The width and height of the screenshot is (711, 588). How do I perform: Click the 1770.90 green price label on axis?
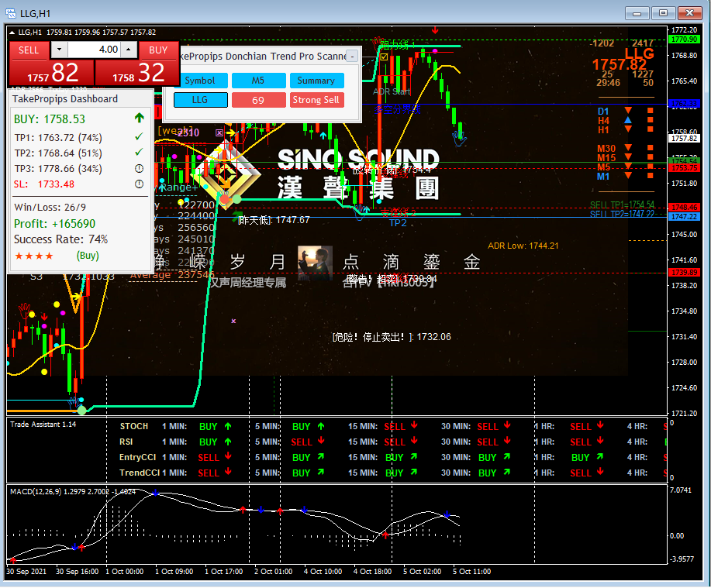pyautogui.click(x=685, y=40)
